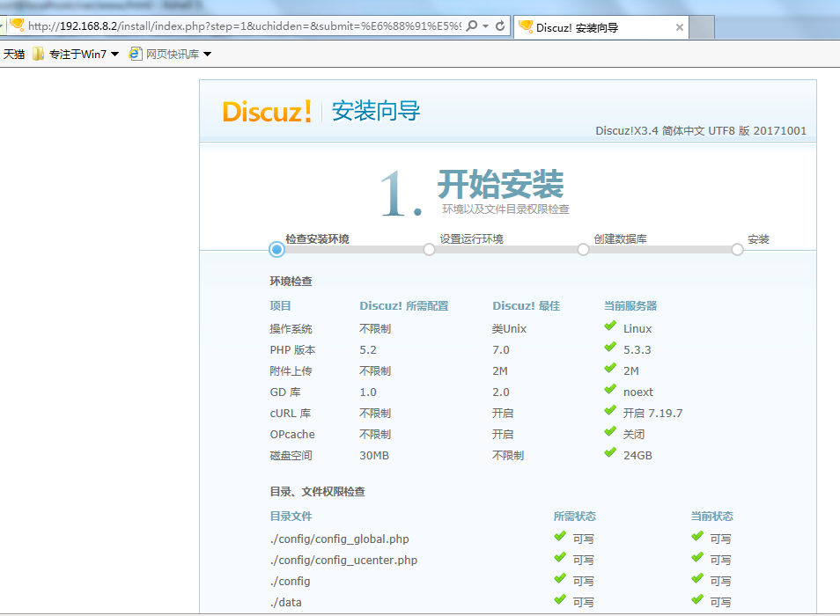Click the IE icon beside 网页快讯库
This screenshot has width=840, height=616.
(x=135, y=54)
